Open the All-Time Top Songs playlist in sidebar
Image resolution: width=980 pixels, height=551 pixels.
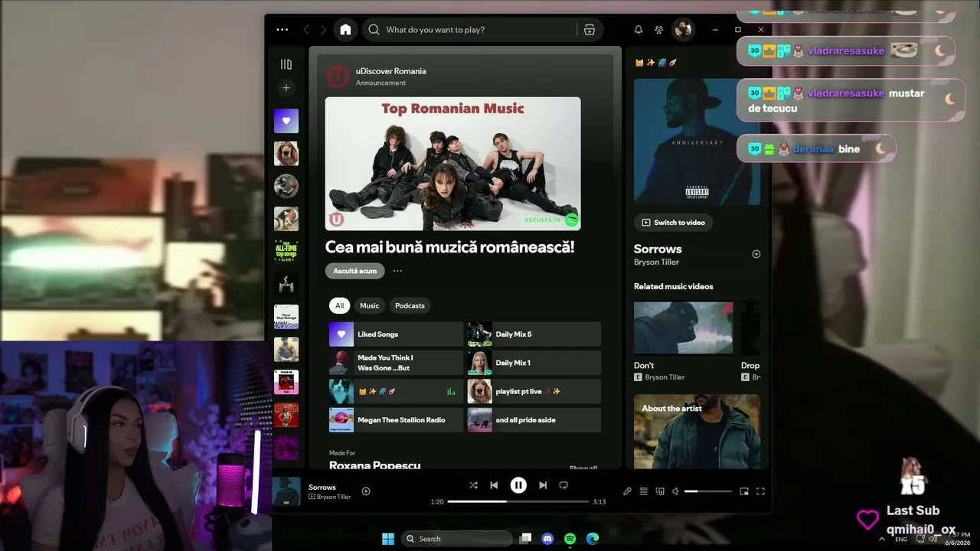[x=286, y=251]
